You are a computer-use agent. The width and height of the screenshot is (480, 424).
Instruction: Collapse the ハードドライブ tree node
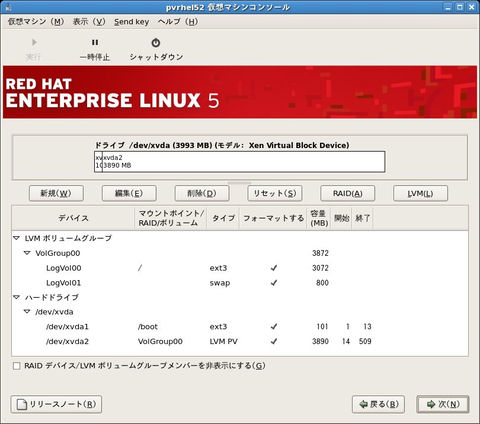click(16, 297)
